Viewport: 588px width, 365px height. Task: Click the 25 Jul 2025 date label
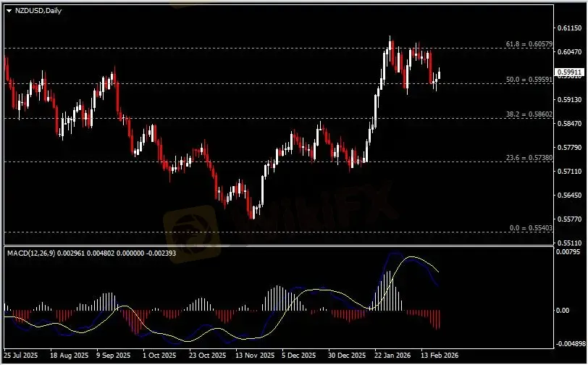[20, 357]
